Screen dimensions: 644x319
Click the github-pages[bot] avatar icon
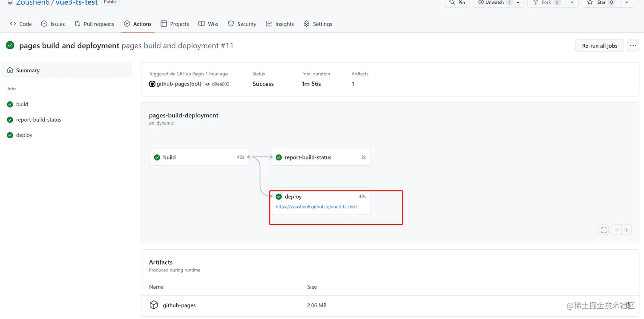152,84
